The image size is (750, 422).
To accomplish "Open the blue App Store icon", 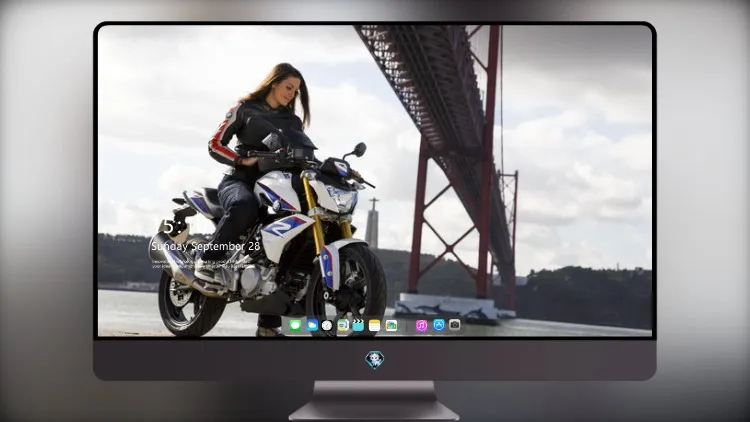I will tap(439, 325).
